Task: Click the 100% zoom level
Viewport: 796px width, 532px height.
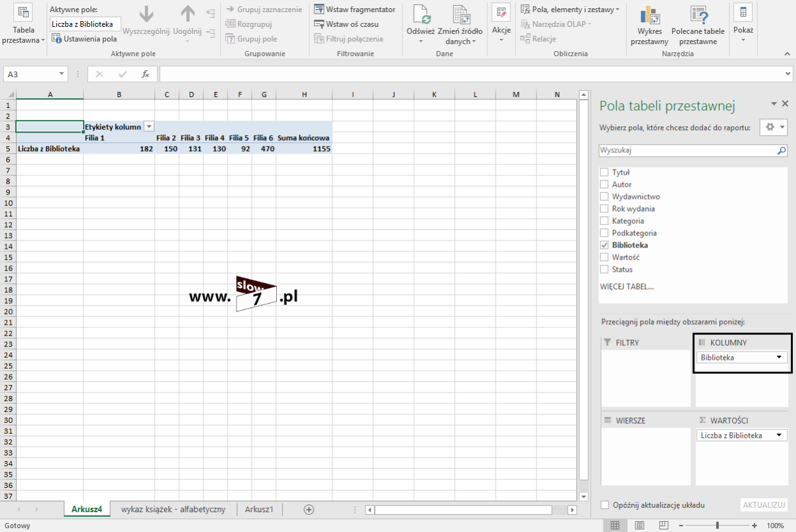Action: pos(775,526)
